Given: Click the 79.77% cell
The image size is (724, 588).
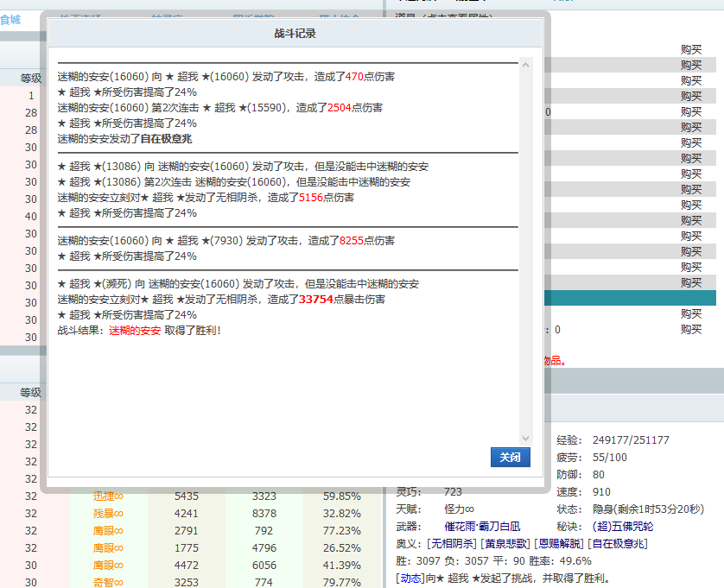Looking at the screenshot, I should click(341, 583).
